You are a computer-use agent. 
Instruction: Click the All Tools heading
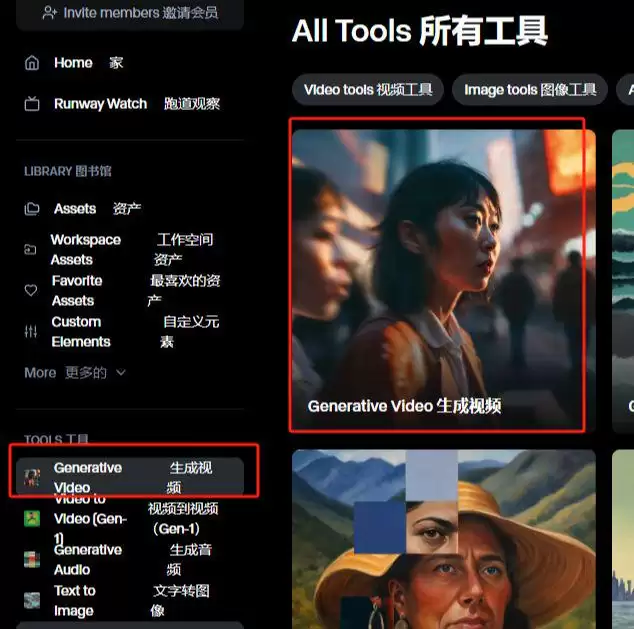tap(420, 31)
